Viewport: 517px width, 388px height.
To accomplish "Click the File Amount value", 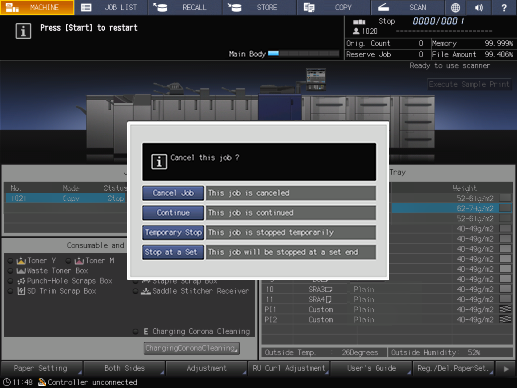I will click(x=499, y=54).
